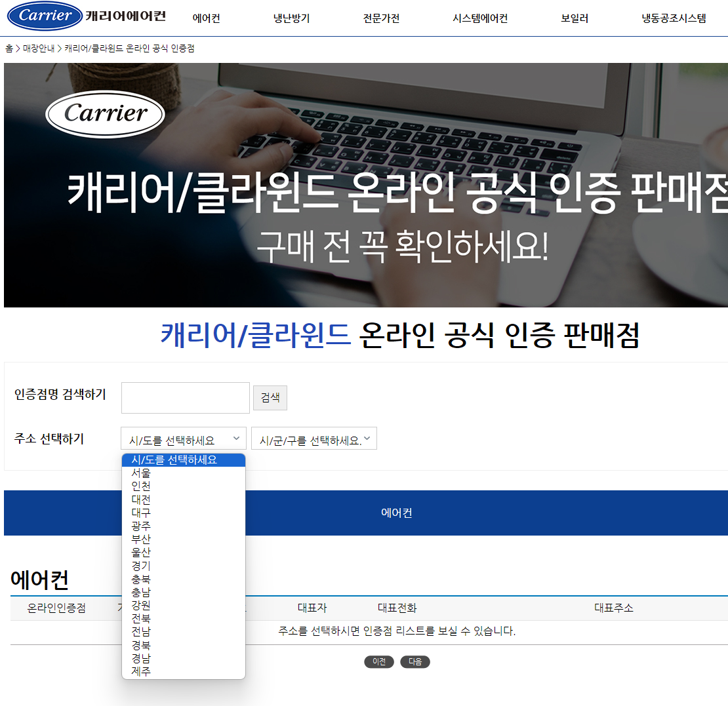The width and height of the screenshot is (728, 706).
Task: Click the laptop banner image
Action: 366,185
